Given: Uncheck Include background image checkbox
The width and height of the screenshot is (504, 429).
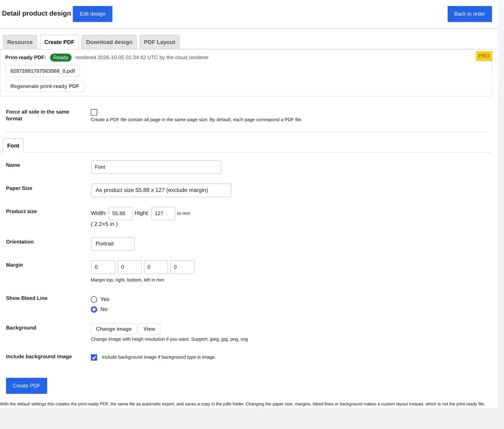Looking at the screenshot, I should [94, 357].
